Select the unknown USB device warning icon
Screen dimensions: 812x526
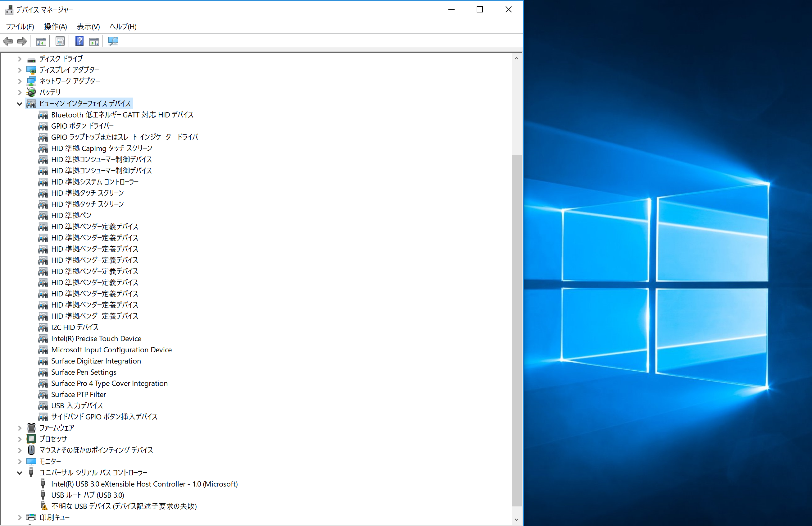tap(43, 506)
